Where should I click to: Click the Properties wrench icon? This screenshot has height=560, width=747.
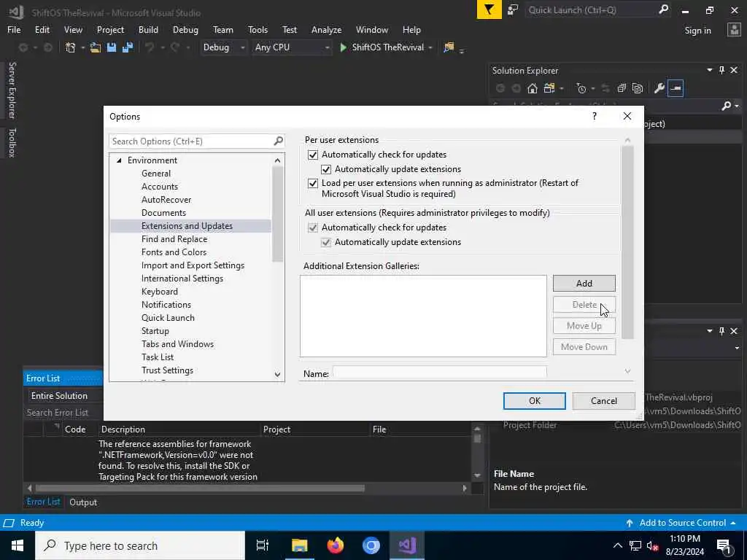pos(659,88)
